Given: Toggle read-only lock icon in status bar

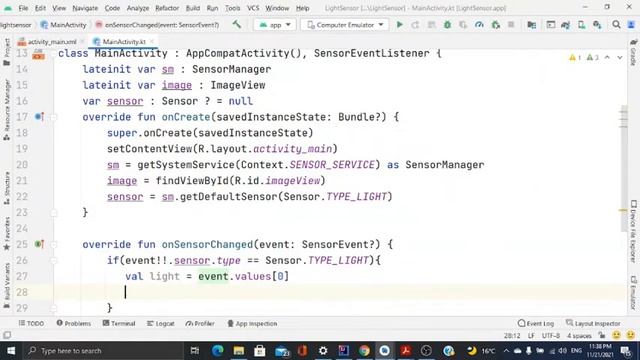Looking at the screenshot, I should click(602, 336).
